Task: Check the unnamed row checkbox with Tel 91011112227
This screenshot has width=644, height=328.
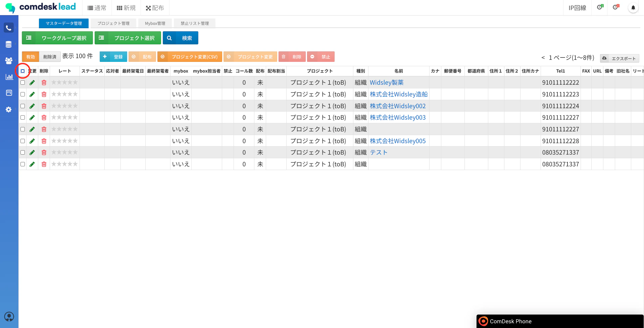Action: [x=23, y=129]
